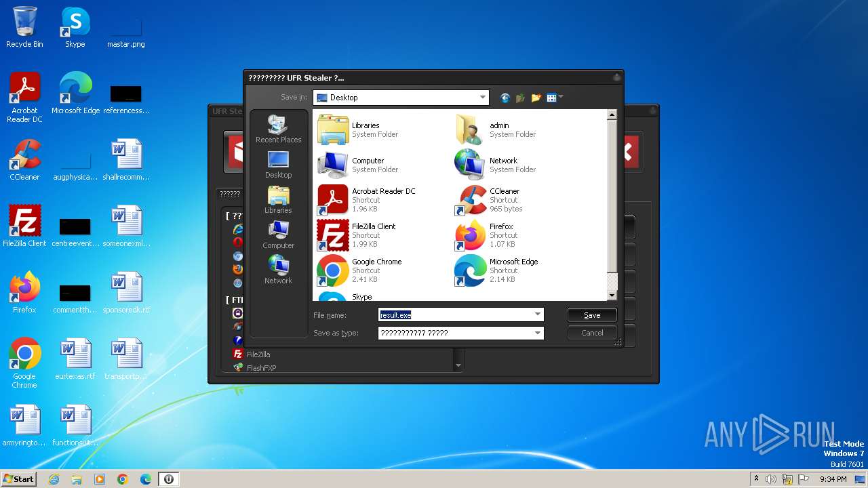Screen dimensions: 868x488
Task: Click the Up One Level icon
Action: click(520, 98)
